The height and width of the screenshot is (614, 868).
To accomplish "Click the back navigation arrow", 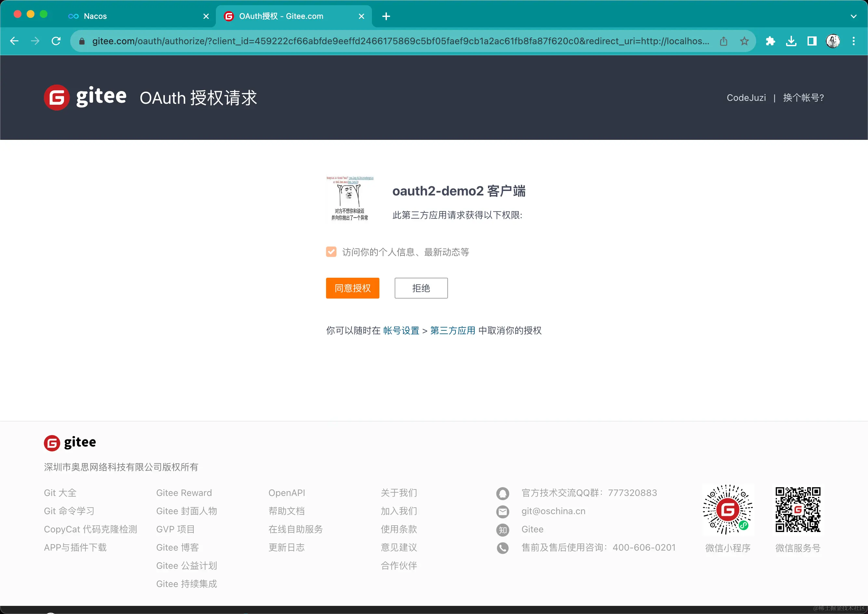I will [14, 41].
